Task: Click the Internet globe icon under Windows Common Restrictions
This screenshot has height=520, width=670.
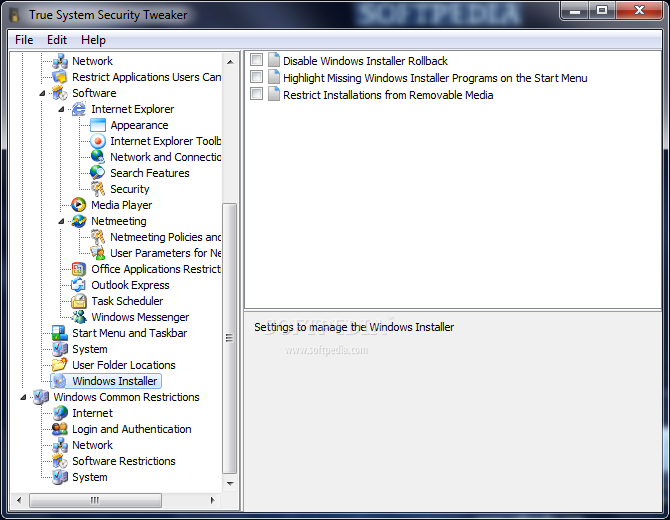Action: click(60, 413)
